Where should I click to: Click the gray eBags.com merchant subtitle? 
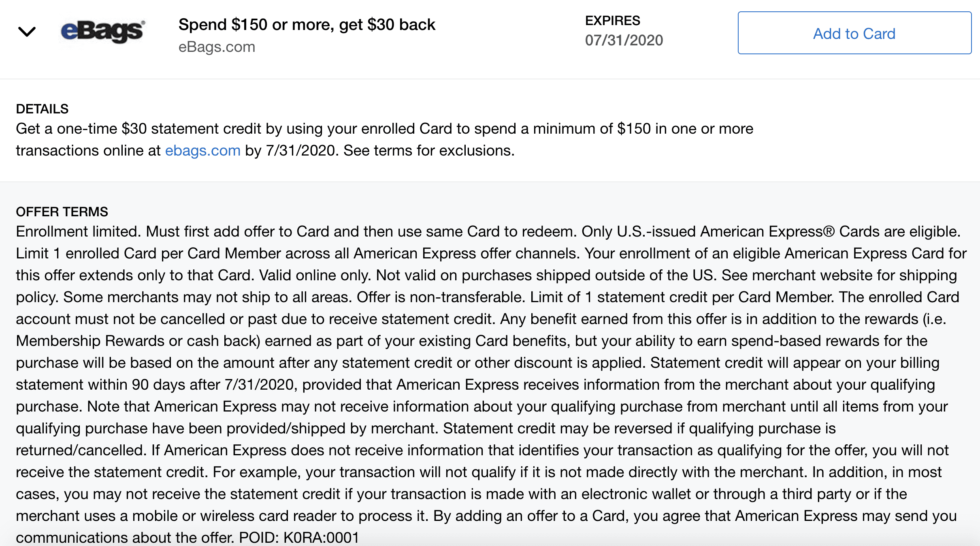point(217,47)
